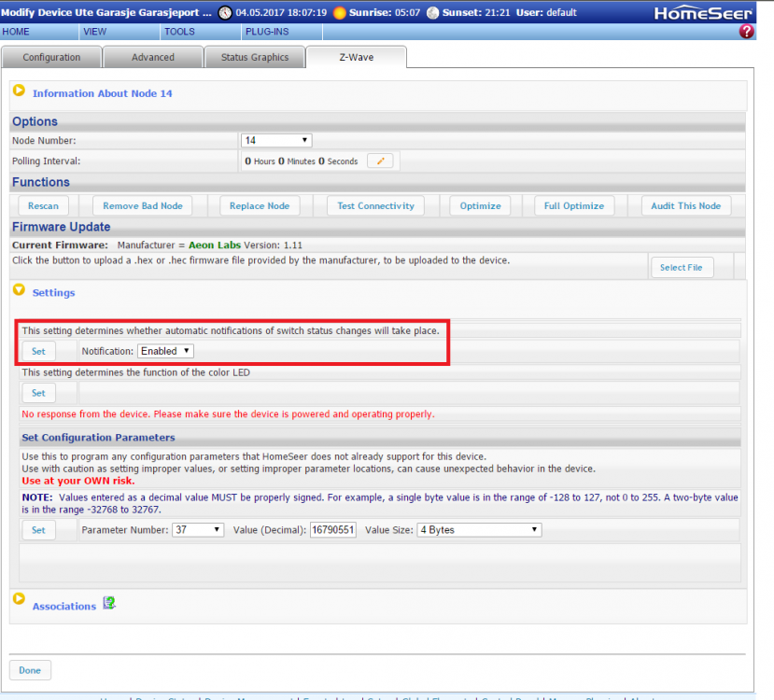Image resolution: width=774 pixels, height=700 pixels.
Task: Expand the Associations section
Action: (19, 599)
